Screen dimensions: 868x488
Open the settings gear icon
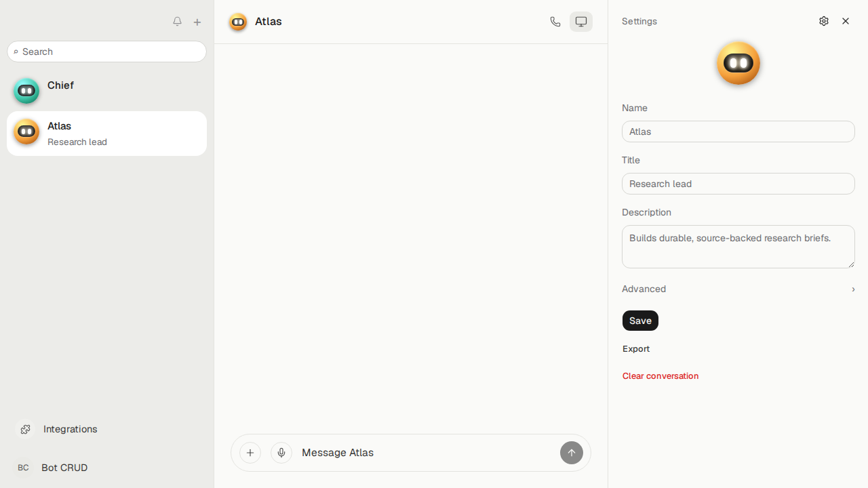pyautogui.click(x=824, y=21)
